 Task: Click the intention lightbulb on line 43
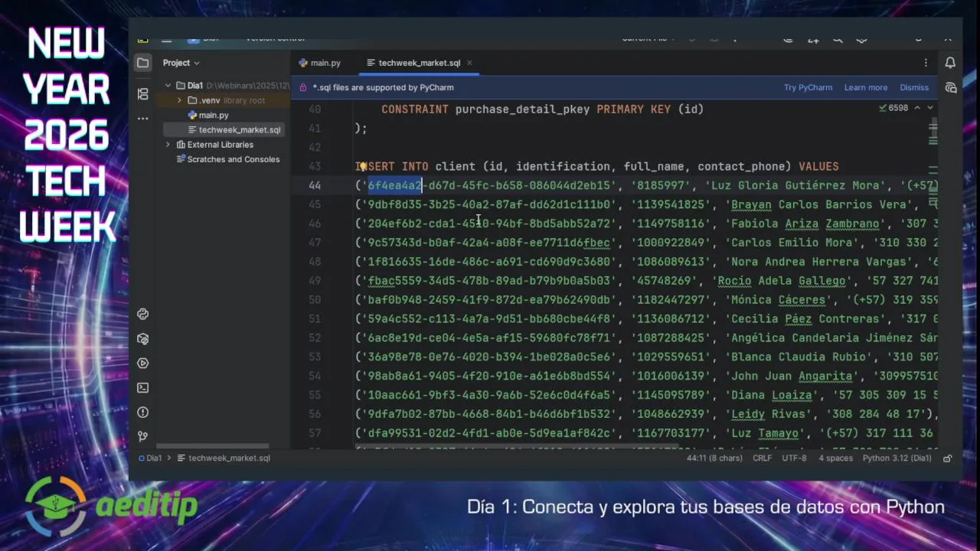(x=361, y=166)
